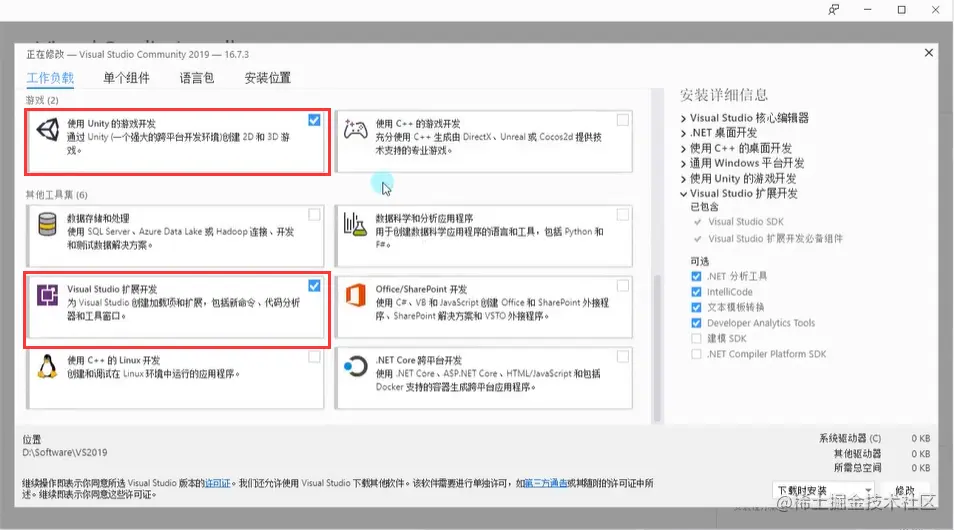Check data storage and processing workload

(x=314, y=215)
